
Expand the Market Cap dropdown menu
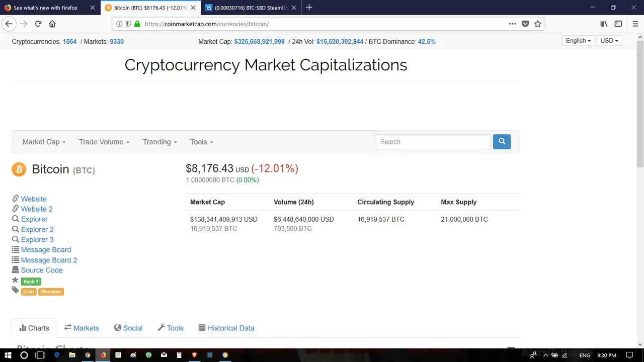coord(44,142)
